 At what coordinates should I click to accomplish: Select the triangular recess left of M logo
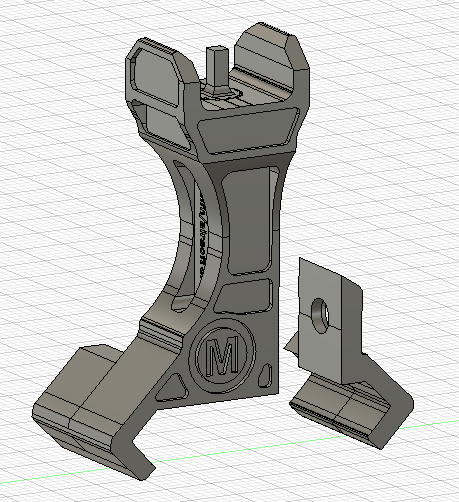click(172, 387)
